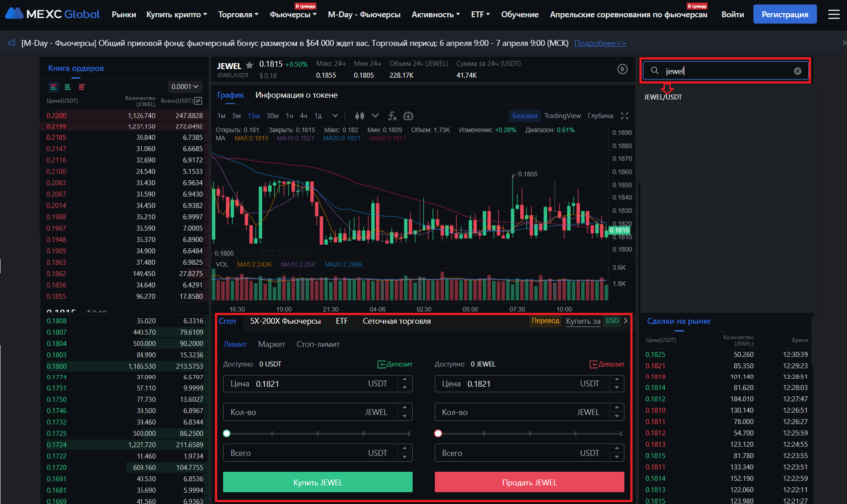Toggle the Всего(USDT) swap icon
The height and width of the screenshot is (504, 847).
point(198,101)
